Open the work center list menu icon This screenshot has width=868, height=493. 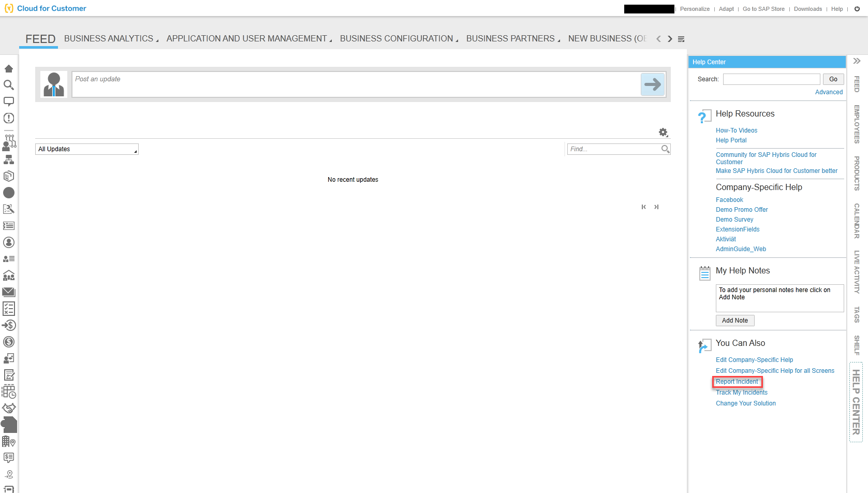[681, 39]
